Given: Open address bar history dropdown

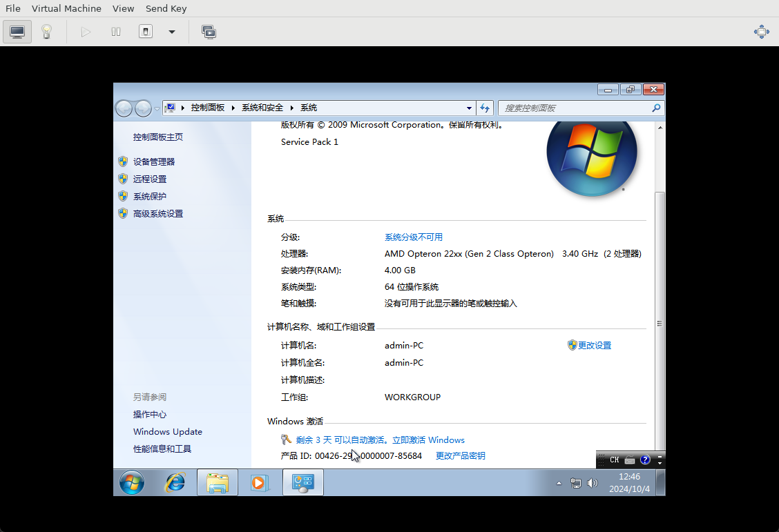Looking at the screenshot, I should click(468, 108).
